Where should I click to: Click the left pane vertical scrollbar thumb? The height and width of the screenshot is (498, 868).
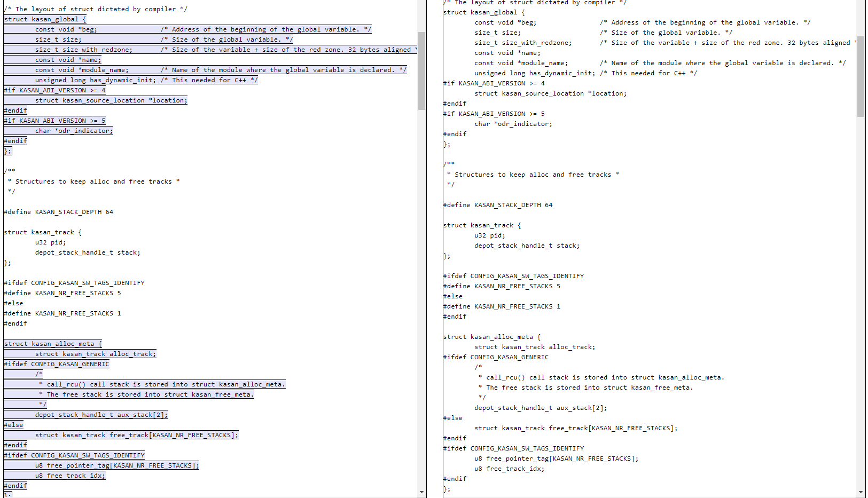421,71
